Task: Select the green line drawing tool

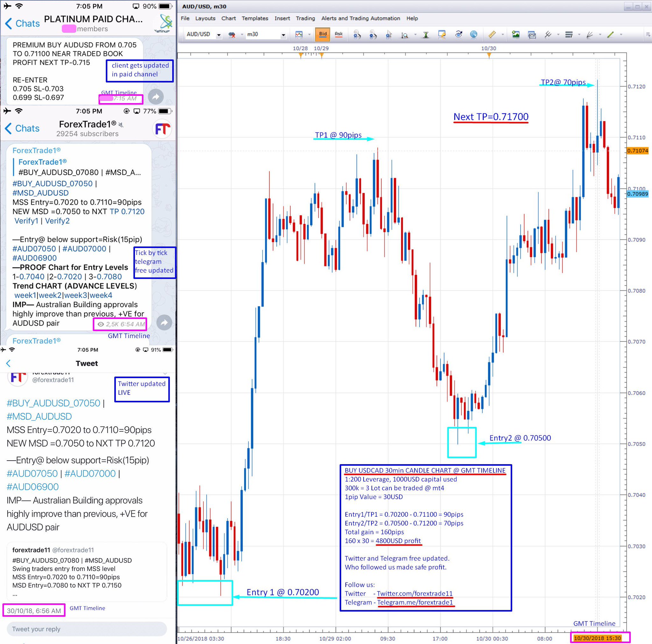Action: [611, 34]
